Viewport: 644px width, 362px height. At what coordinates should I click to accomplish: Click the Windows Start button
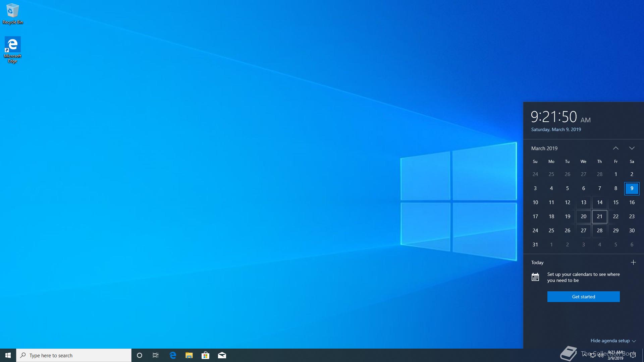8,355
